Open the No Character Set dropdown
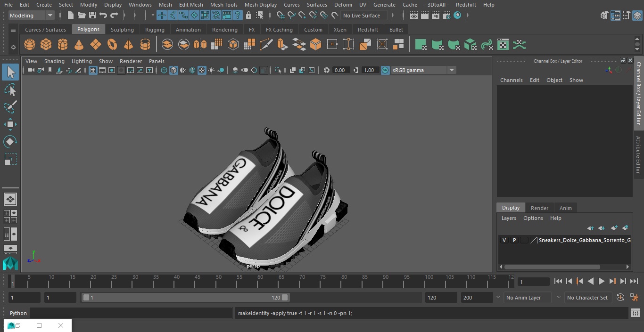This screenshot has height=332, width=644. [x=587, y=298]
